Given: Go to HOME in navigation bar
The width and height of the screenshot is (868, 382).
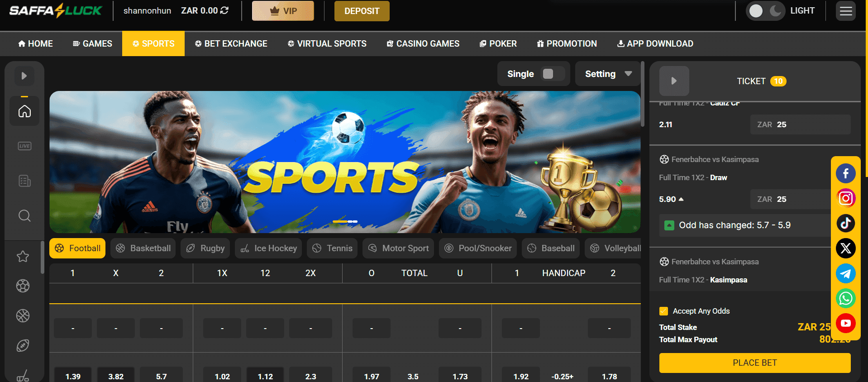Looking at the screenshot, I should click(x=35, y=43).
